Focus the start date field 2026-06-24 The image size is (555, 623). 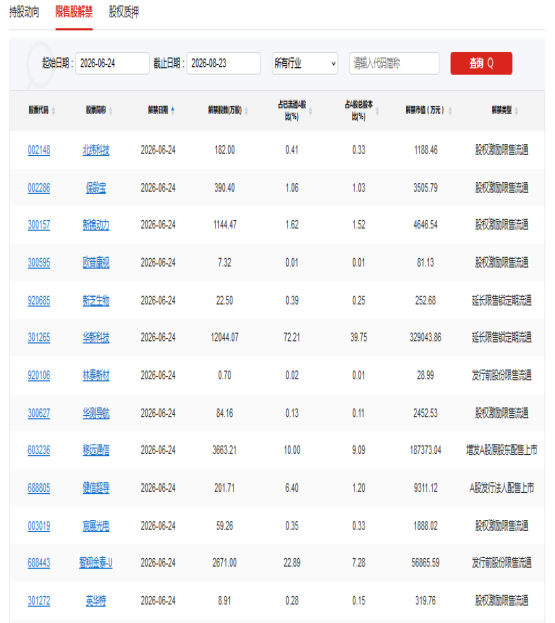point(112,63)
